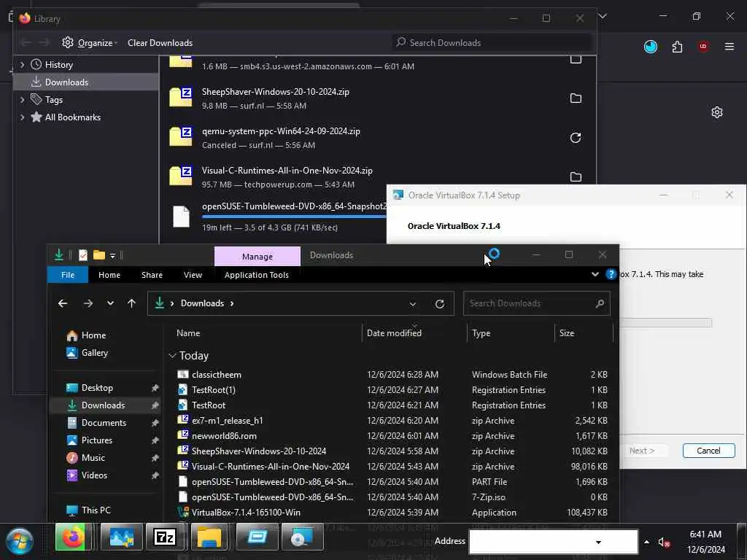Expand the Explorer ribbon chevron
This screenshot has width=747, height=560.
click(595, 274)
